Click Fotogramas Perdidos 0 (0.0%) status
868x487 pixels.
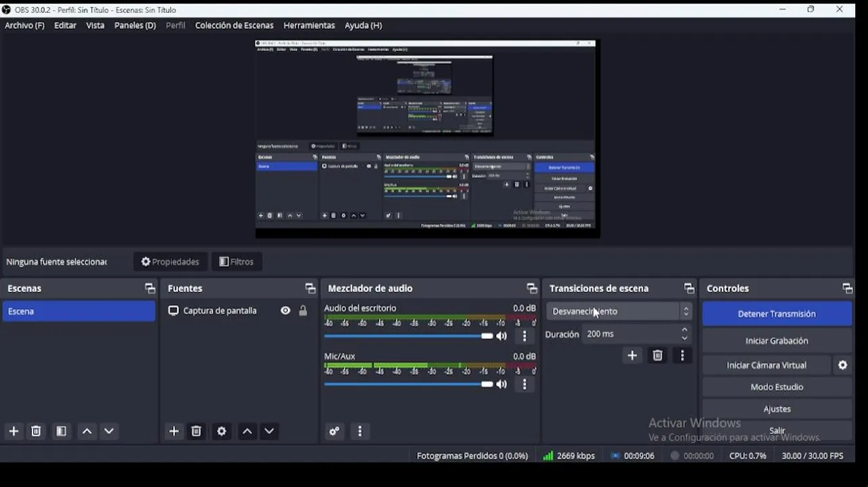(472, 456)
